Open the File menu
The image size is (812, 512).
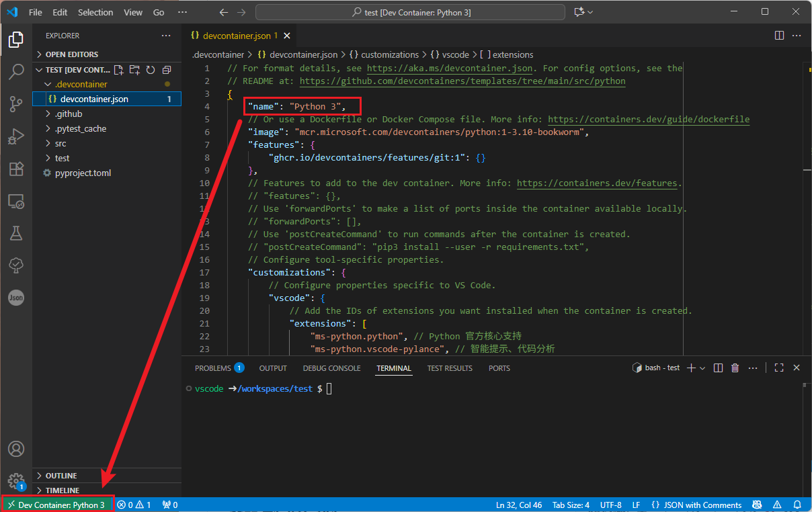[36, 12]
